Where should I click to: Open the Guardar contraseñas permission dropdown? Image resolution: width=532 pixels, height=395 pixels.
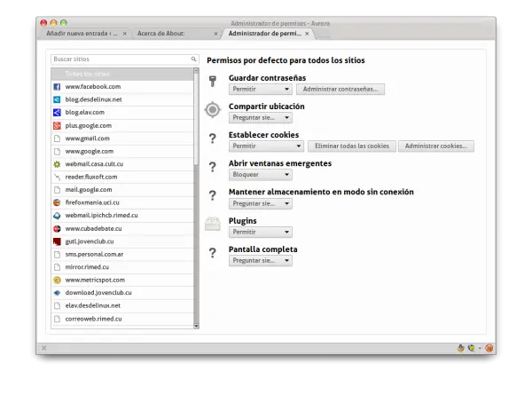pyautogui.click(x=260, y=90)
